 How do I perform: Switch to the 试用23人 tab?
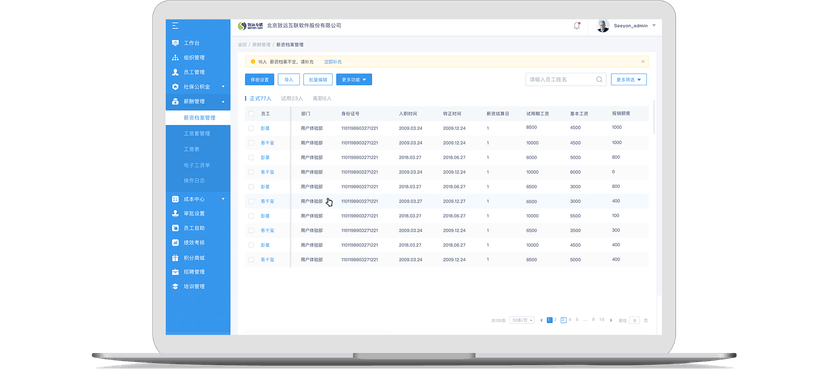point(292,99)
